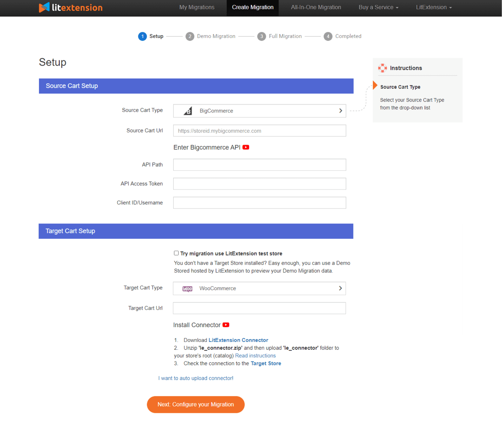Click the BigCommerce logo icon
This screenshot has height=425, width=504.
[x=188, y=111]
